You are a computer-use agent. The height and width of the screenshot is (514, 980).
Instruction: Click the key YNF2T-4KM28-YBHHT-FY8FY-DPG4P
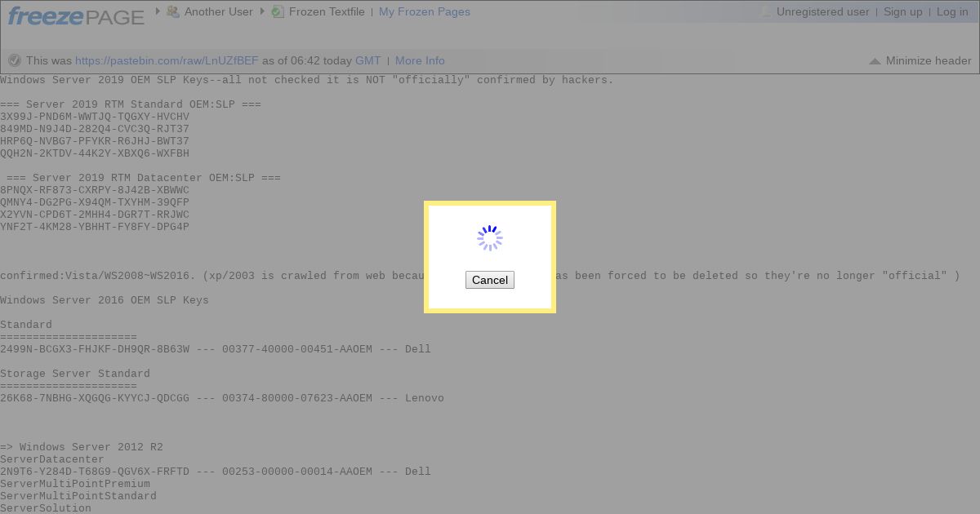point(95,227)
